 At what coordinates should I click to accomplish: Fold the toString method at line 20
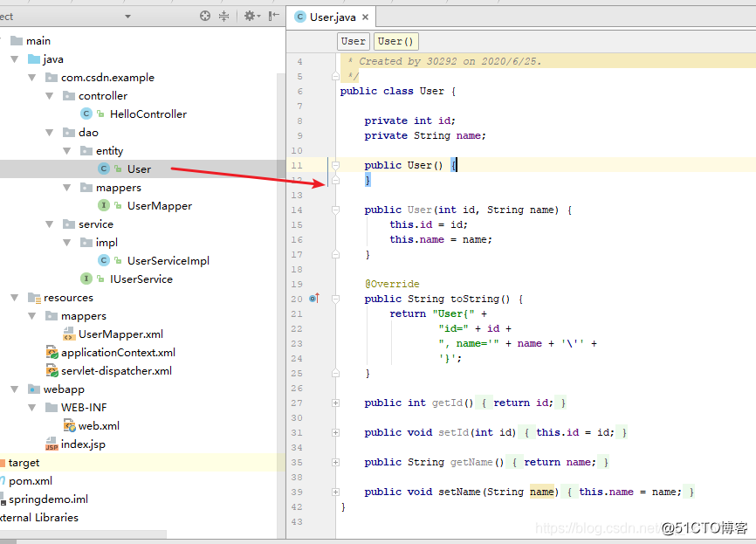coord(335,299)
